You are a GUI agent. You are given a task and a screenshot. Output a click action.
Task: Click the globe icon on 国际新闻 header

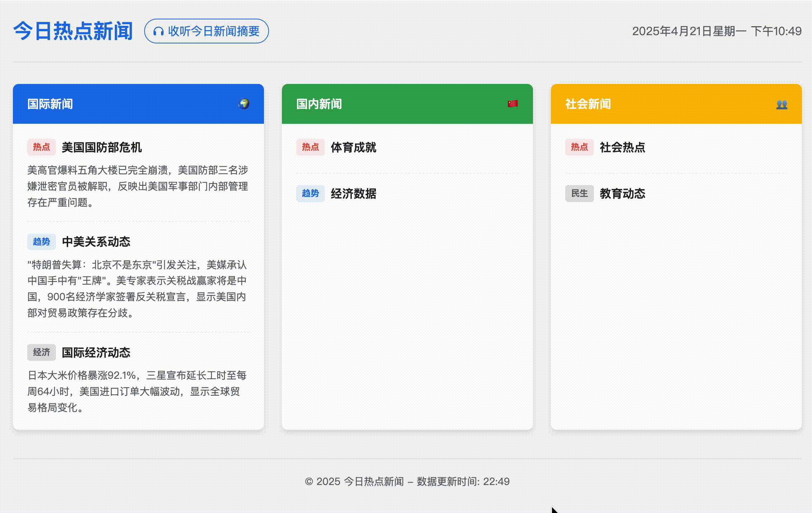243,104
